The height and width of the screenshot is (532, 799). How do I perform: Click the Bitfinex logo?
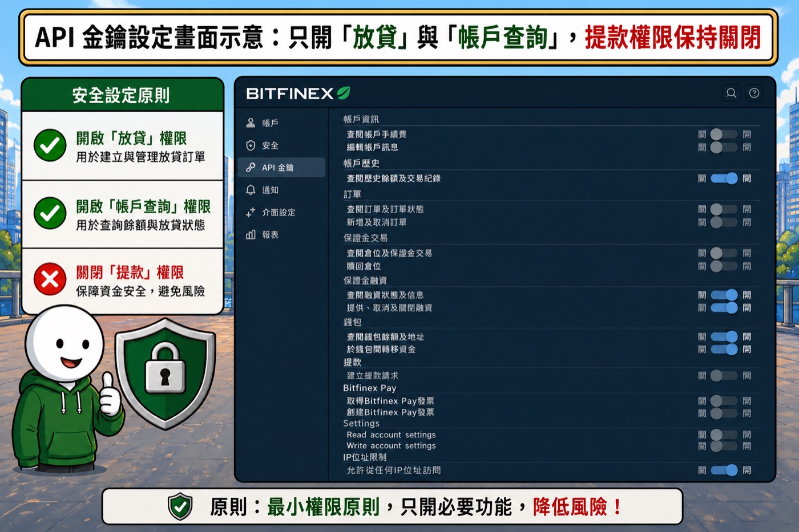pos(298,94)
